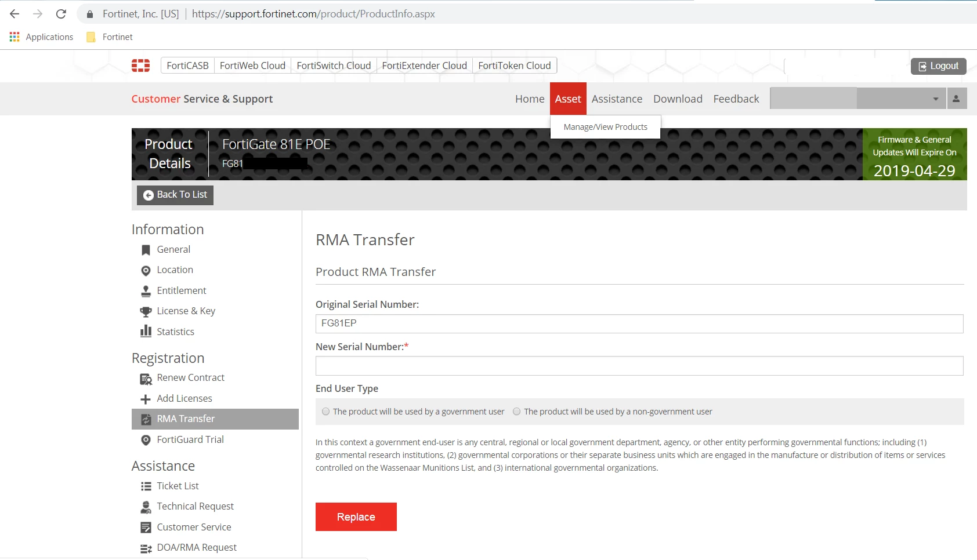Open the Customer Service link
This screenshot has width=977, height=560.
194,528
